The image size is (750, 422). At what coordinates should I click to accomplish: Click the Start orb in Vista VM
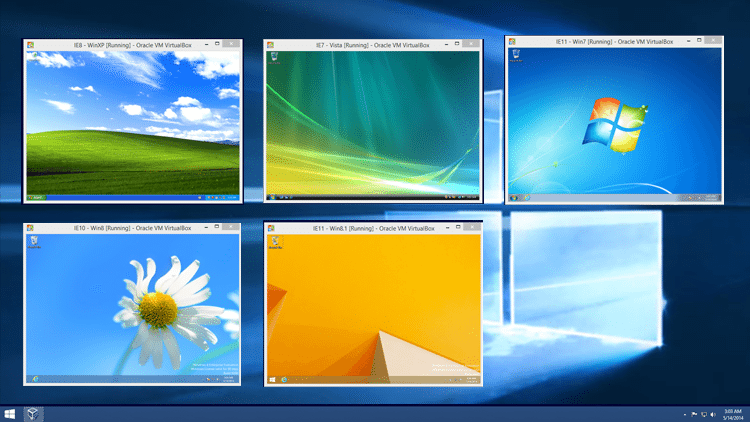coord(272,197)
